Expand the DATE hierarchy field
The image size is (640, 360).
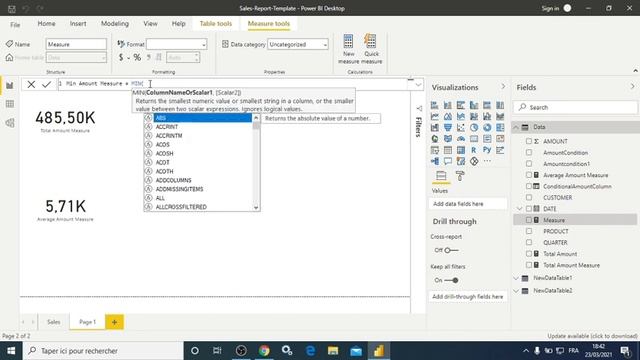pyautogui.click(x=520, y=209)
